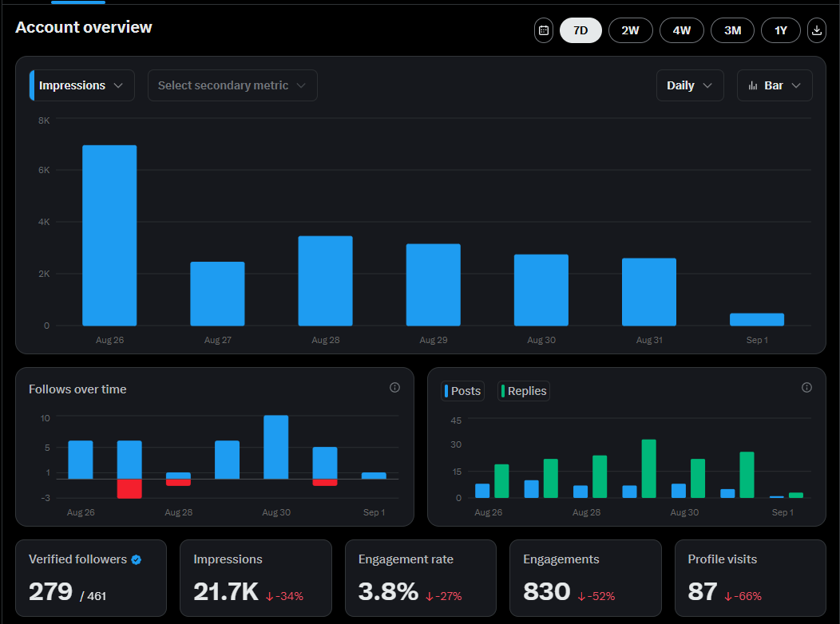The height and width of the screenshot is (624, 840).
Task: Switch to the 2W time range
Action: pyautogui.click(x=630, y=30)
